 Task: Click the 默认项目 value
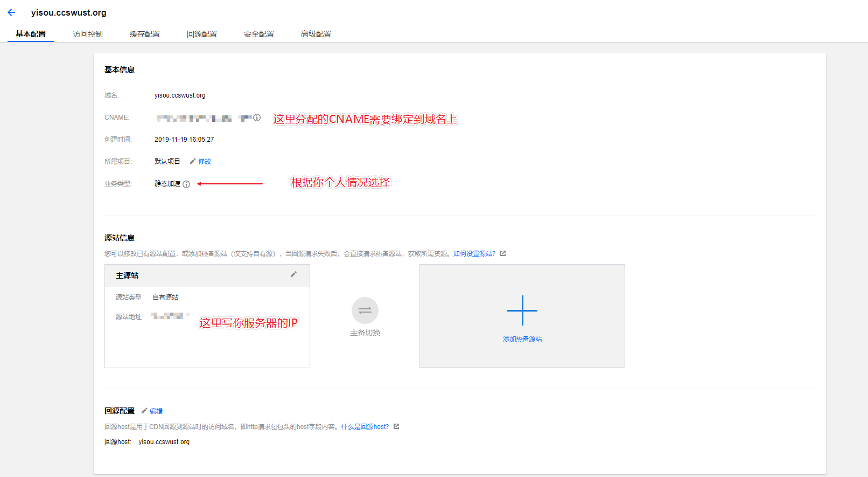pyautogui.click(x=167, y=161)
